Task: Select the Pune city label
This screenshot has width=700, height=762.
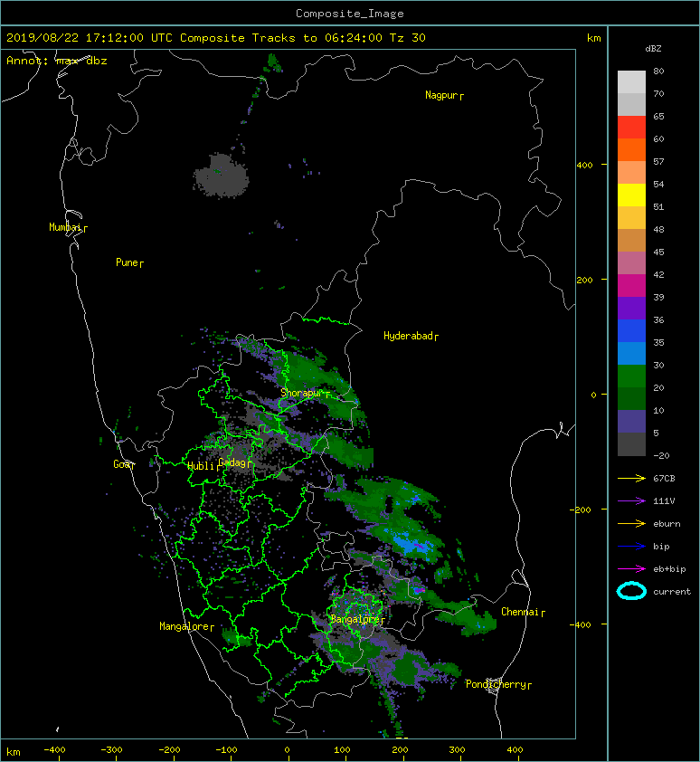Action: tap(127, 262)
